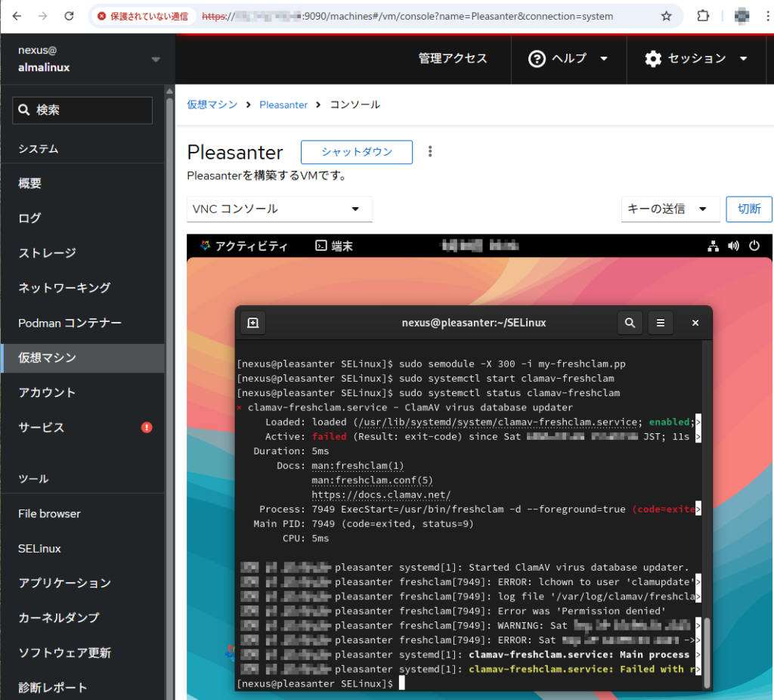Open the terminal hamburger menu

coord(660,323)
